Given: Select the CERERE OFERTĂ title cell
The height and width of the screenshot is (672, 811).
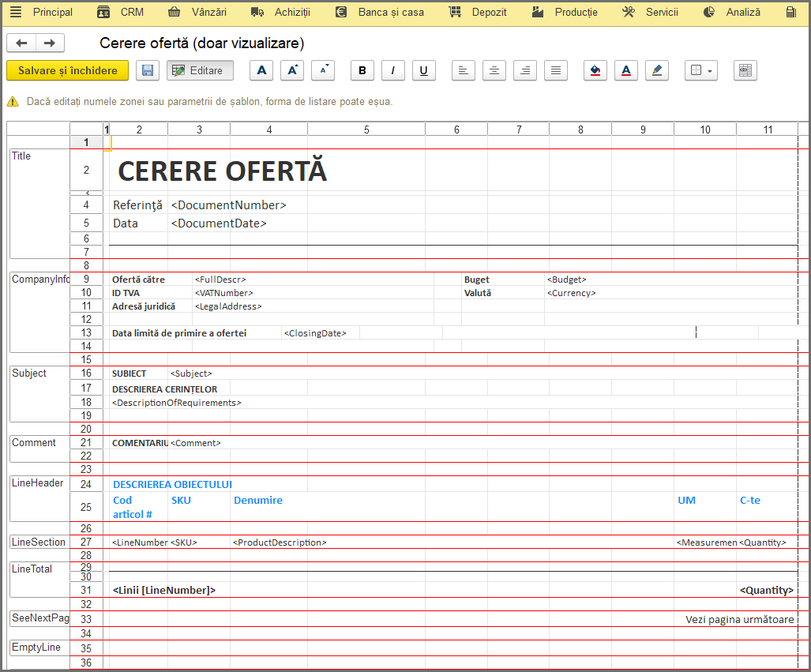Looking at the screenshot, I should (223, 171).
